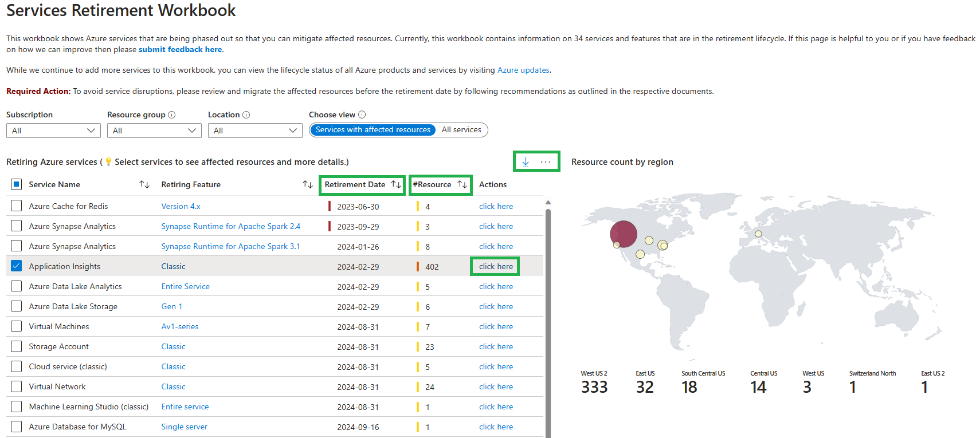980x438 pixels.
Task: Click the East US count 32
Action: (645, 387)
